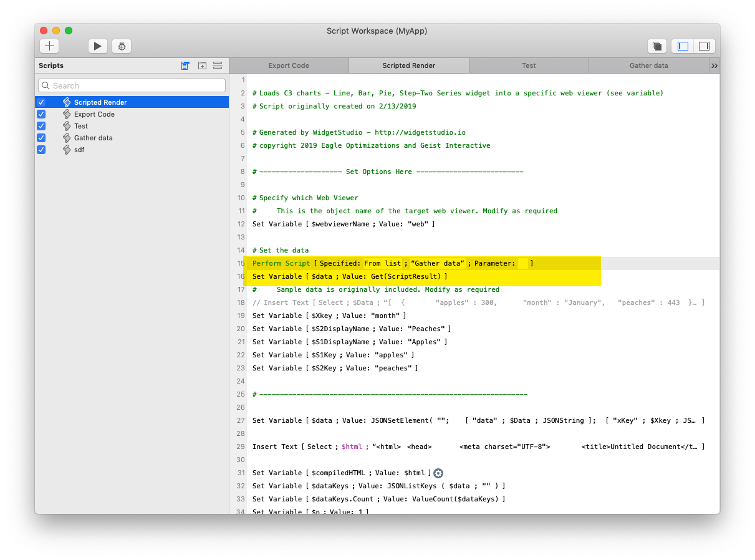
Task: Select Test in script list
Action: coord(132,126)
